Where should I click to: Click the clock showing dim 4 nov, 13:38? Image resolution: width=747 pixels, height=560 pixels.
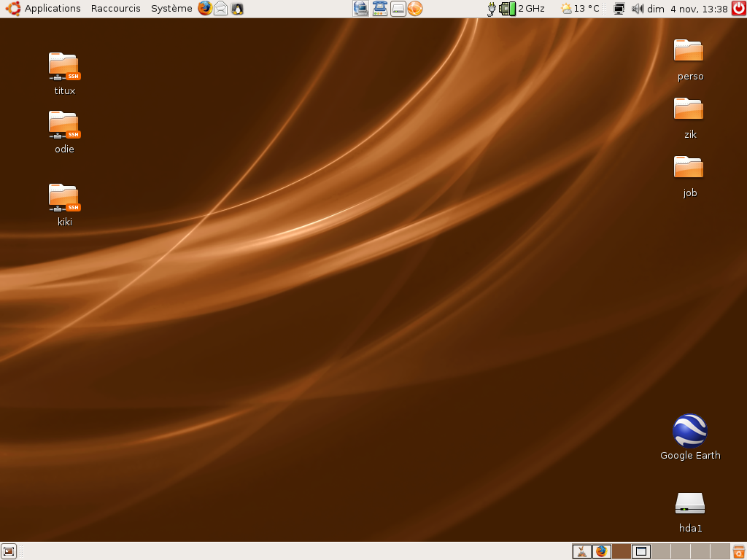click(687, 9)
